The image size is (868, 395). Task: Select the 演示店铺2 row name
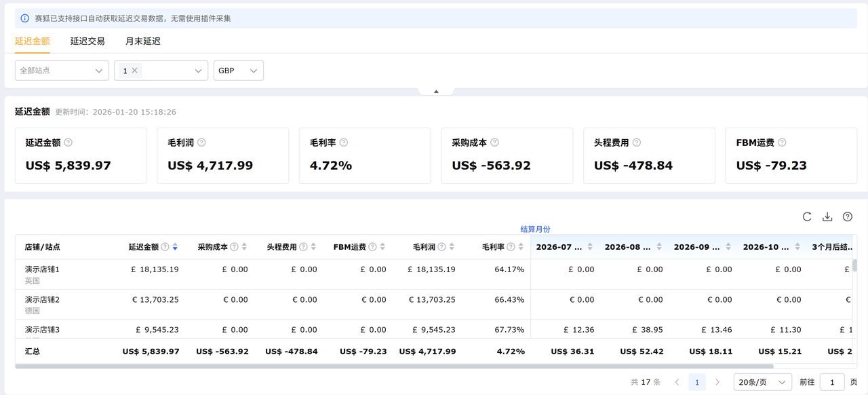43,299
